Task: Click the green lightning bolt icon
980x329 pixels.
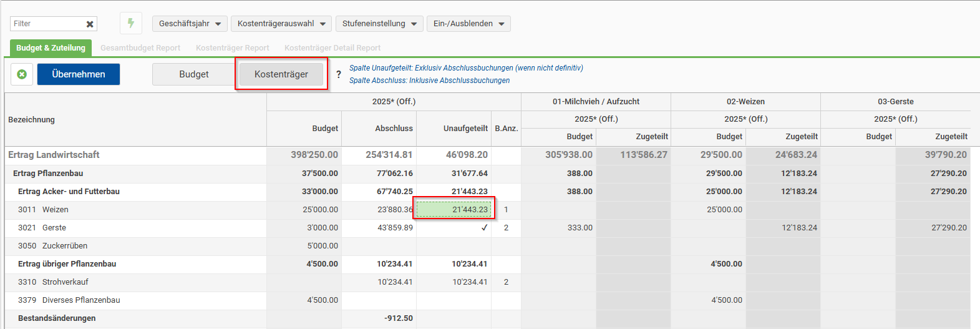Action: pos(131,24)
